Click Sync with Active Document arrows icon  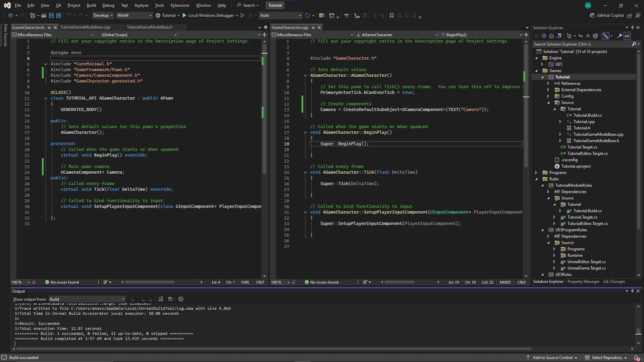tap(581, 36)
